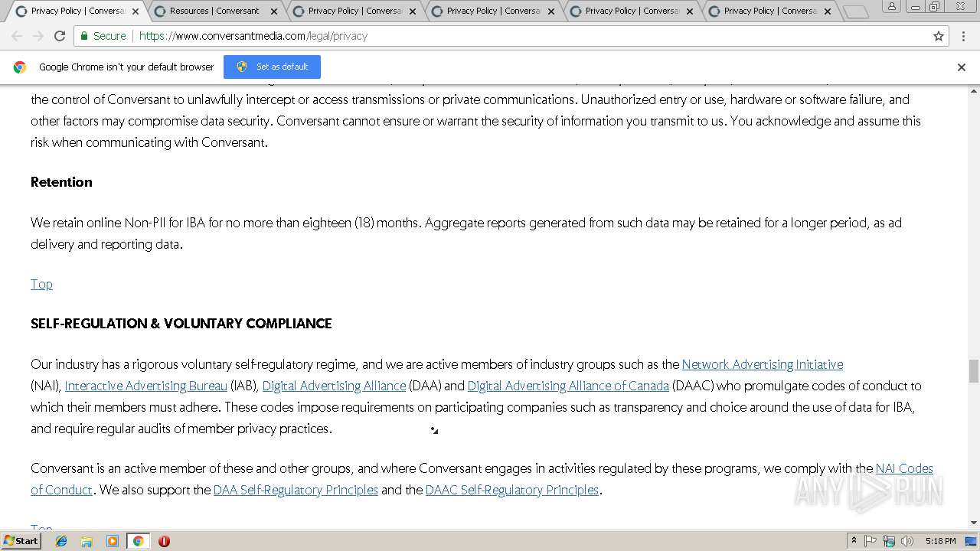Open Chrome's three-dot menu
Image resolution: width=980 pixels, height=551 pixels.
tap(963, 36)
